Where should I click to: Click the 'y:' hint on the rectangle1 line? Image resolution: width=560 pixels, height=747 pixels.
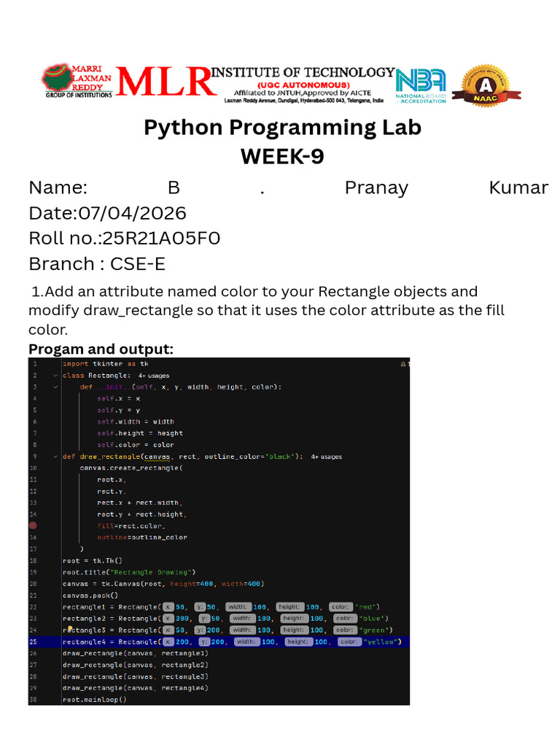coord(200,607)
